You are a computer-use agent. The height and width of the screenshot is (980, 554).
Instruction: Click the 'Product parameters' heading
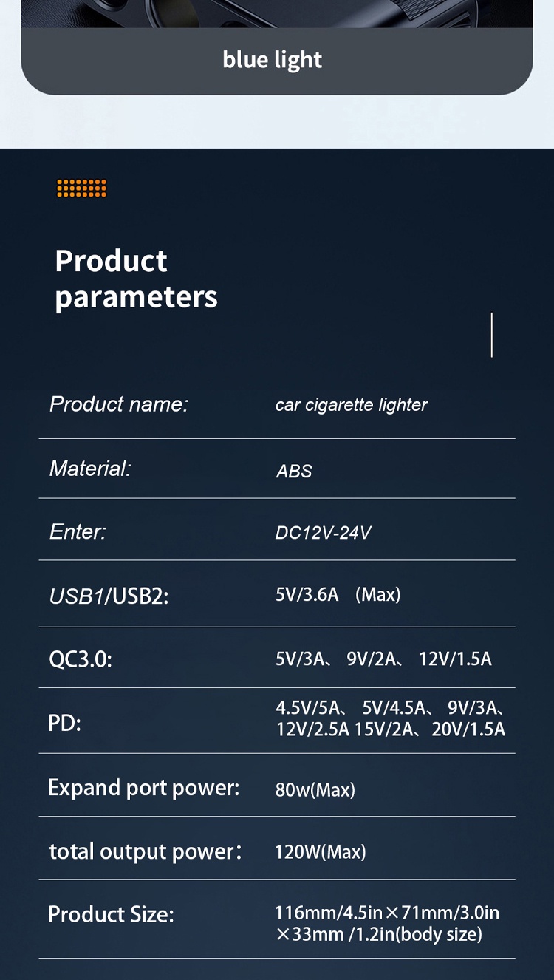pyautogui.click(x=136, y=279)
